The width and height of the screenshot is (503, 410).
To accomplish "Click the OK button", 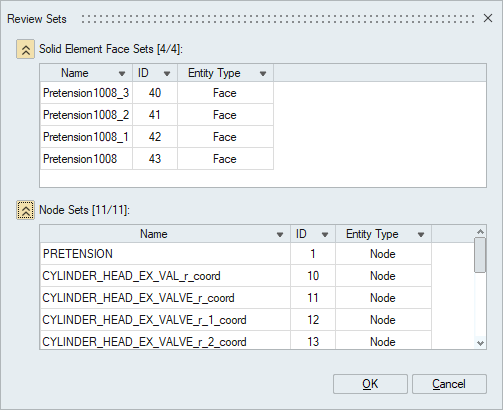I will tap(370, 384).
